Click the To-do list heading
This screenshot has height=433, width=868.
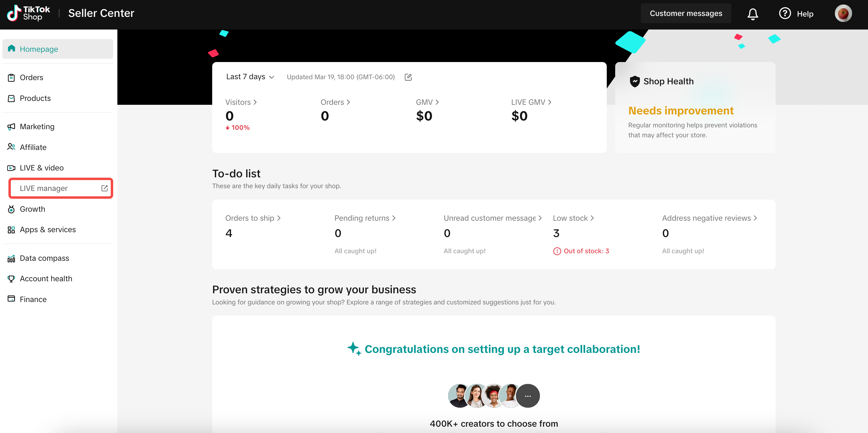coord(236,173)
